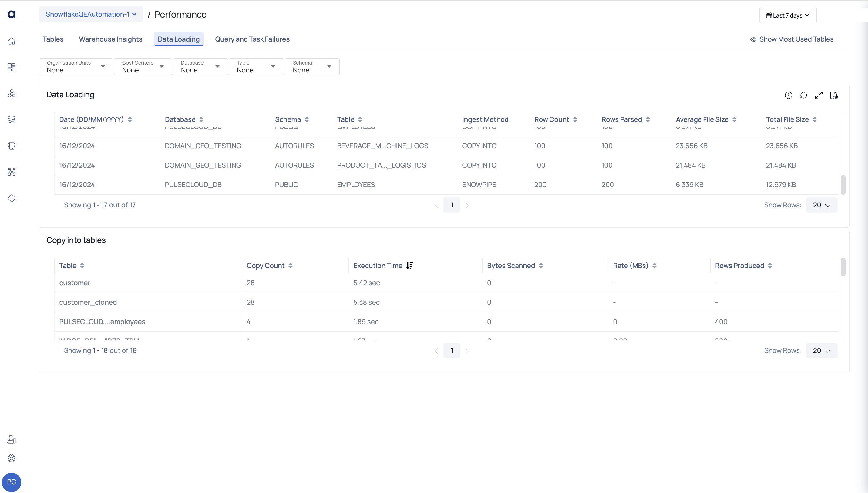This screenshot has height=493, width=868.
Task: Sort by Average File Size column
Action: tap(734, 119)
